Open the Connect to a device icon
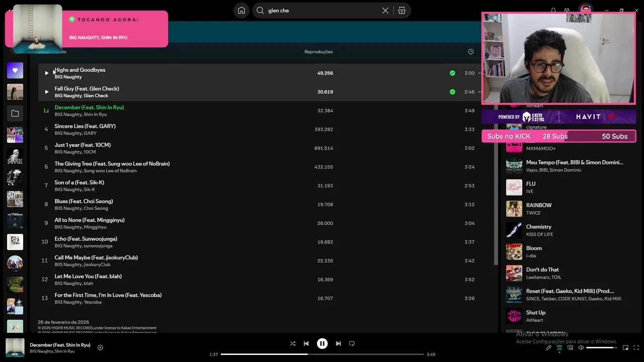 570,347
